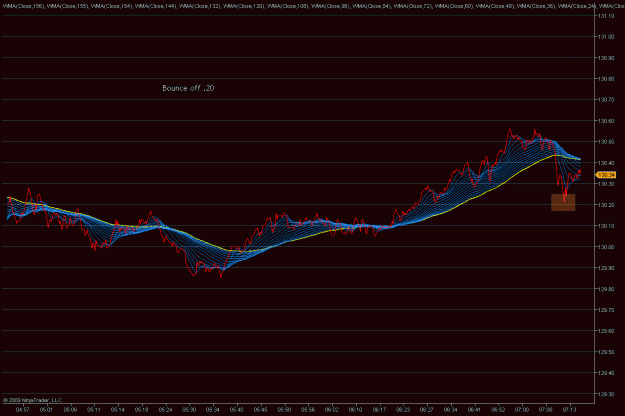
Task: Click the WMA(Close,96) indicator label
Action: tap(330, 6)
